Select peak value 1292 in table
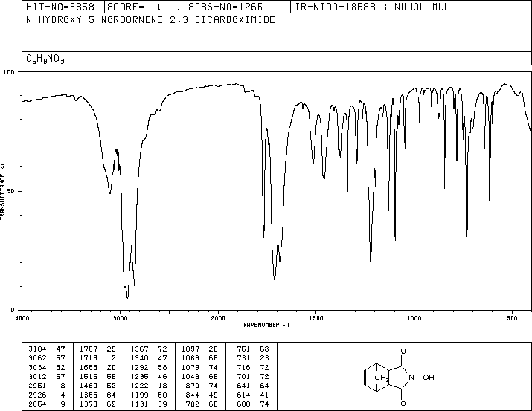Viewport: 532px width, 411px height. point(139,367)
